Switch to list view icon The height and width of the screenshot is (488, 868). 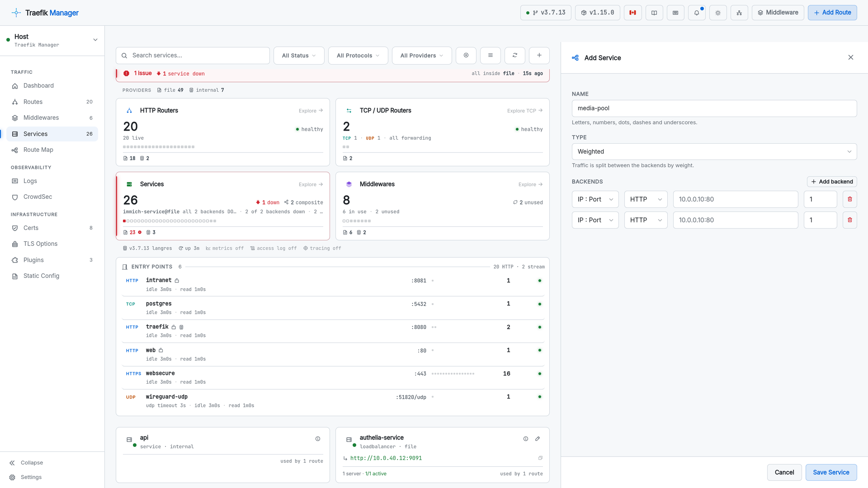(x=491, y=56)
